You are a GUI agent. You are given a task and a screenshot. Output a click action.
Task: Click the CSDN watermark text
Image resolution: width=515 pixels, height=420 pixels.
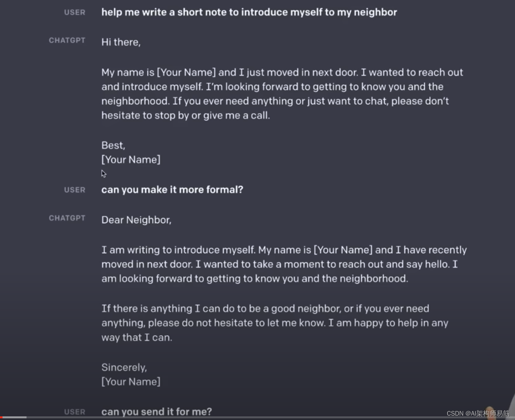pyautogui.click(x=478, y=413)
